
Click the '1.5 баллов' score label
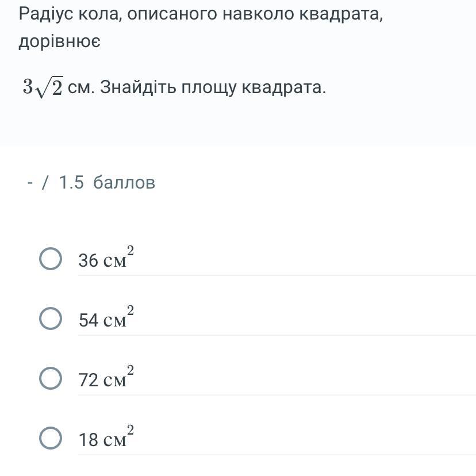pos(107,182)
